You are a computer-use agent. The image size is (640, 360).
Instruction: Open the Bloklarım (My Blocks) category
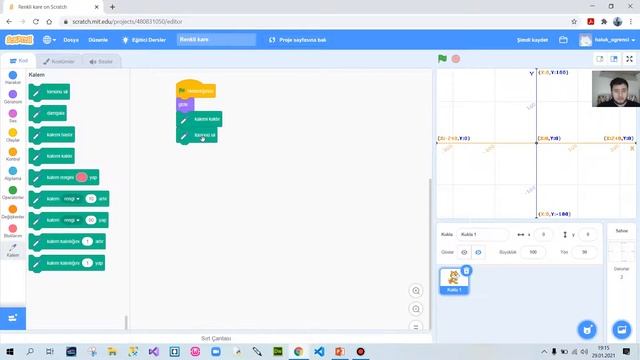tap(13, 231)
